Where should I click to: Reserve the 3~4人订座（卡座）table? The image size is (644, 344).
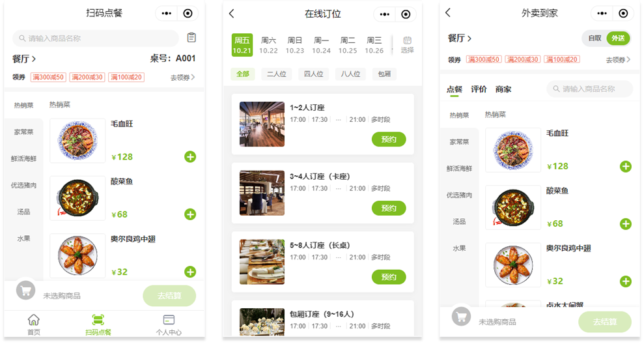coord(389,208)
